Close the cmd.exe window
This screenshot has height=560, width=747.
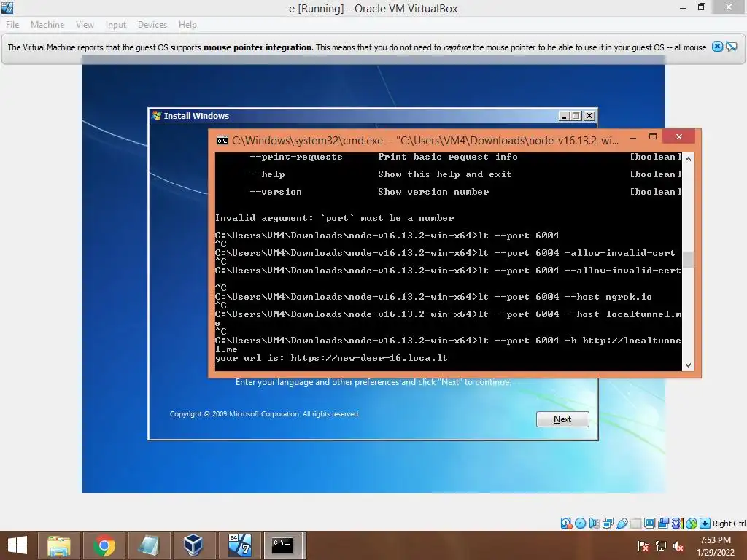(679, 136)
